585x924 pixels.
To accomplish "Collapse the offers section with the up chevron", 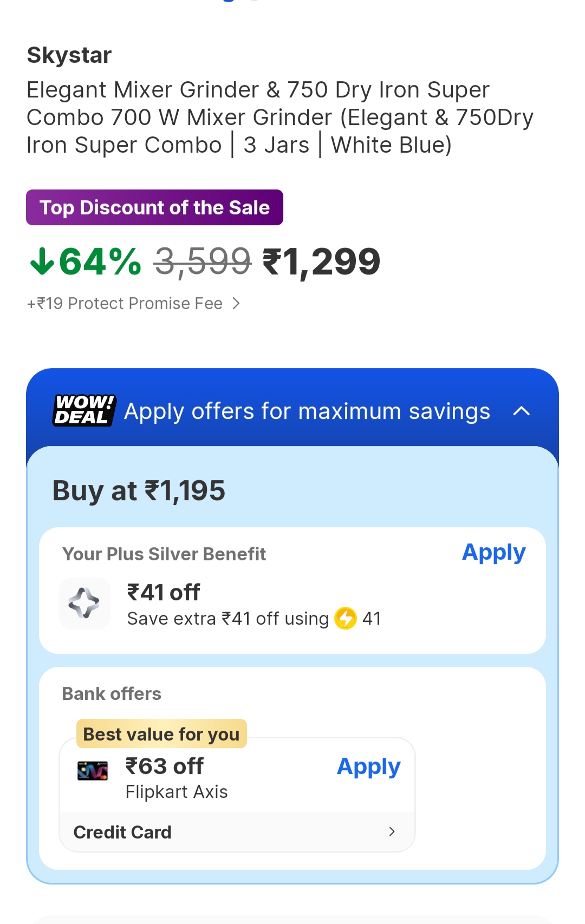I will pos(521,411).
